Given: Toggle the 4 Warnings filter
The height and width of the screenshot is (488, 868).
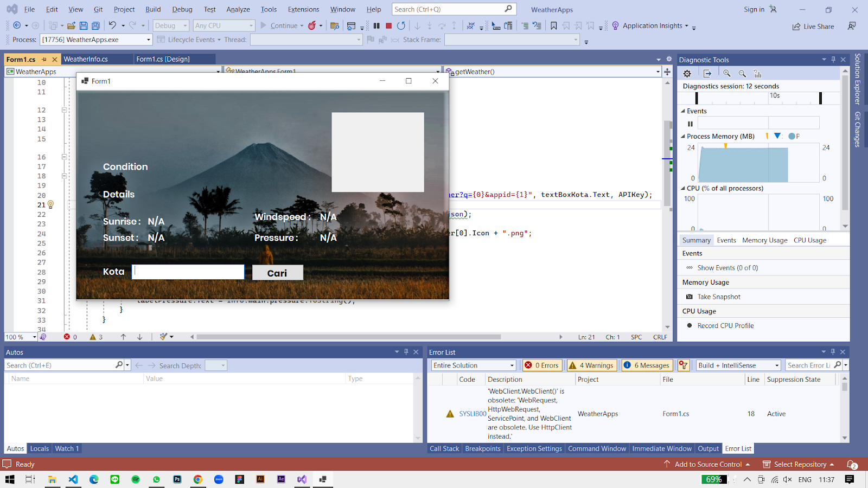Looking at the screenshot, I should point(591,365).
